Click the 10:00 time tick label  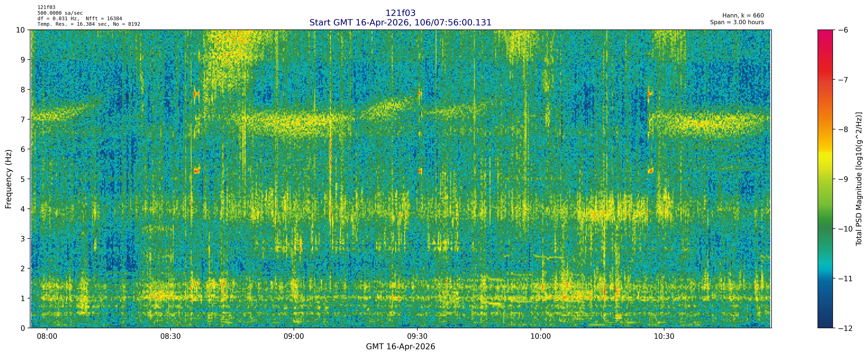541,336
